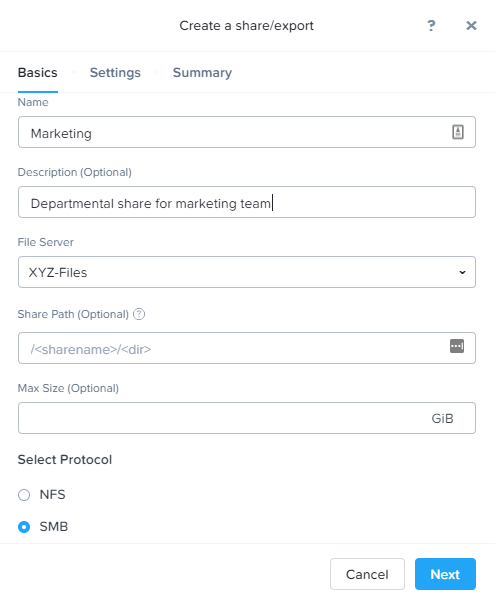Viewport: 495px width, 605px height.
Task: Close the Create a share/export dialog
Action: point(471,25)
